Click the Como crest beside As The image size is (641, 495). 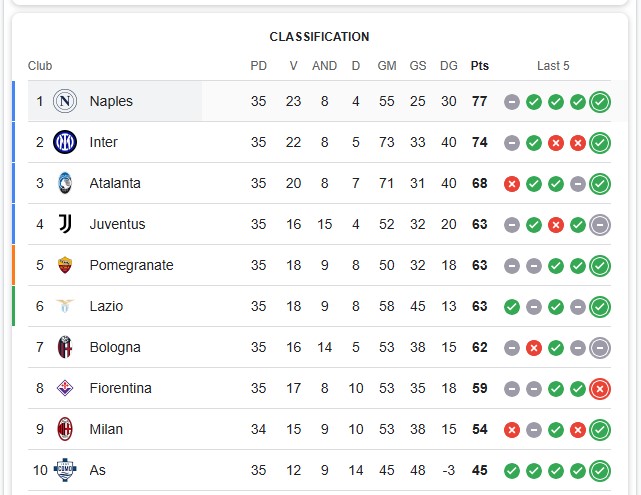pyautogui.click(x=65, y=470)
